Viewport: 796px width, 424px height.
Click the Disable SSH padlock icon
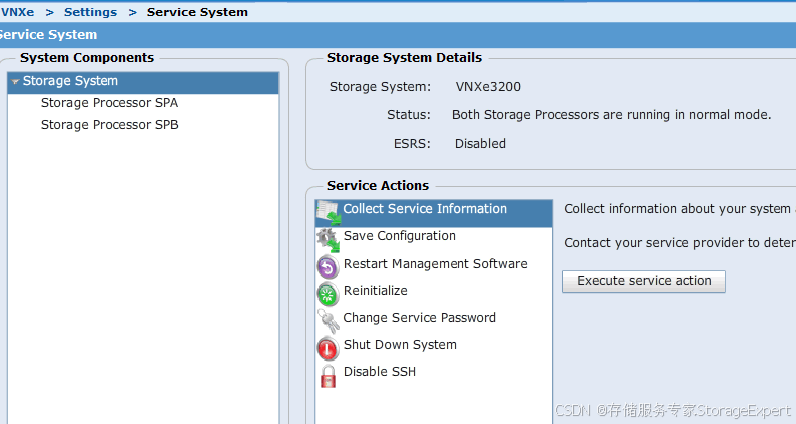[328, 376]
